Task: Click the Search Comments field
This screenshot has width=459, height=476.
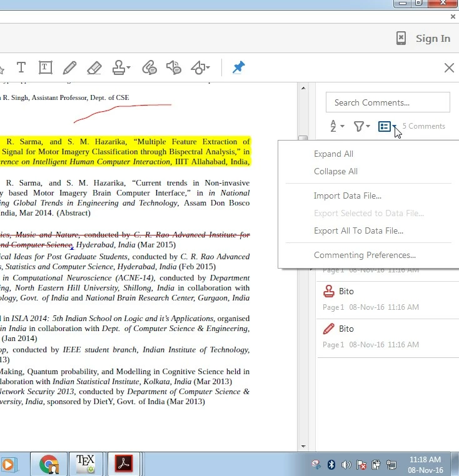Action: (x=388, y=102)
